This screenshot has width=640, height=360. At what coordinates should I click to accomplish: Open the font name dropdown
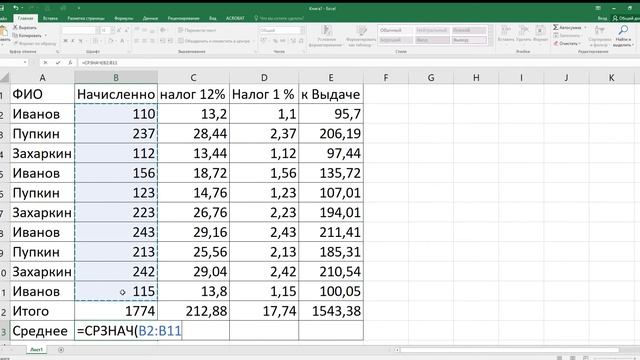coord(98,30)
